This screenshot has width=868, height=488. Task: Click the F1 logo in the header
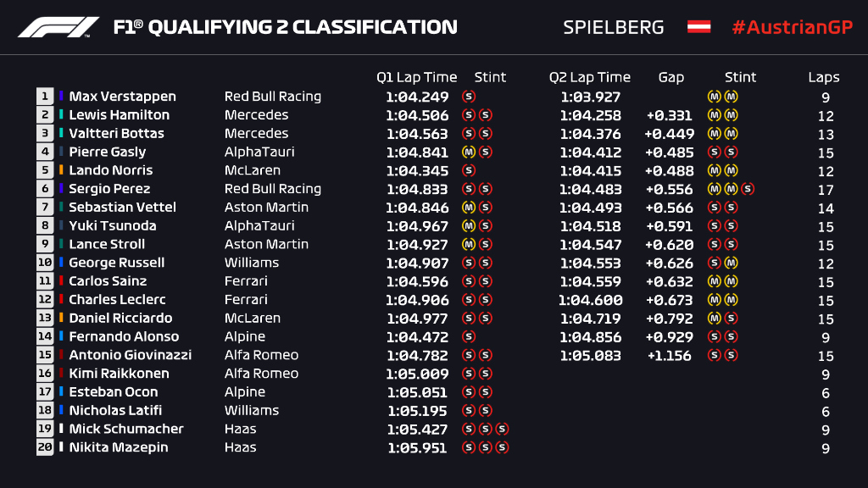tap(58, 27)
